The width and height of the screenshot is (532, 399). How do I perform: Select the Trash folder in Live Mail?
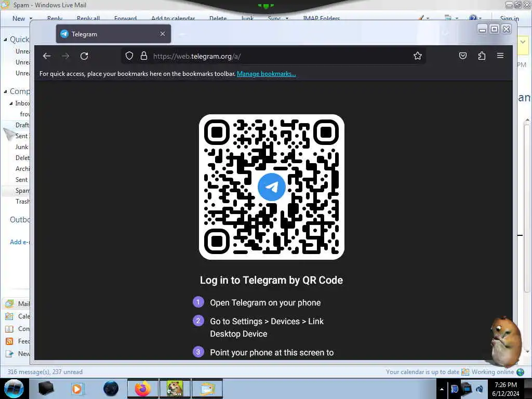click(22, 202)
